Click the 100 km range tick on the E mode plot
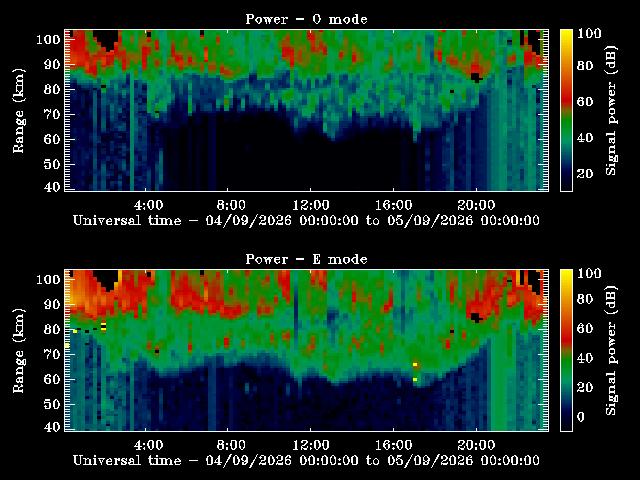The width and height of the screenshot is (640, 480). pyautogui.click(x=48, y=280)
